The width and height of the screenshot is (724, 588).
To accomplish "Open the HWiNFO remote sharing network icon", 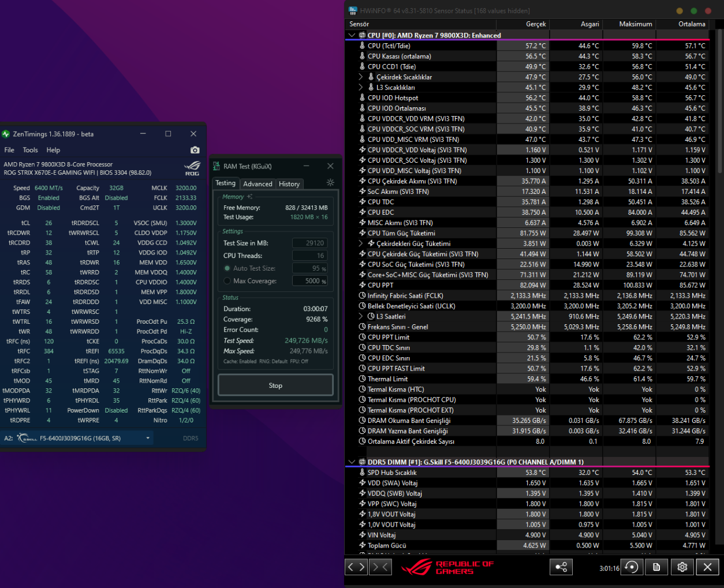I will (x=561, y=567).
